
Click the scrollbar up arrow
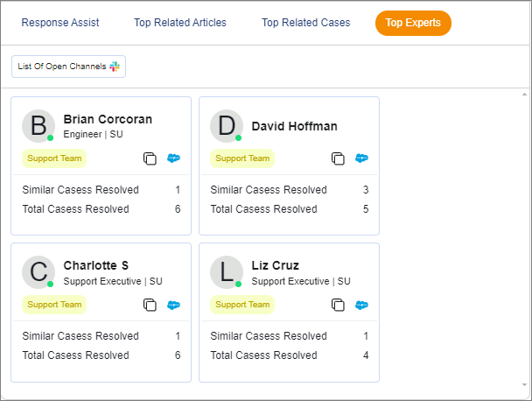pos(524,95)
